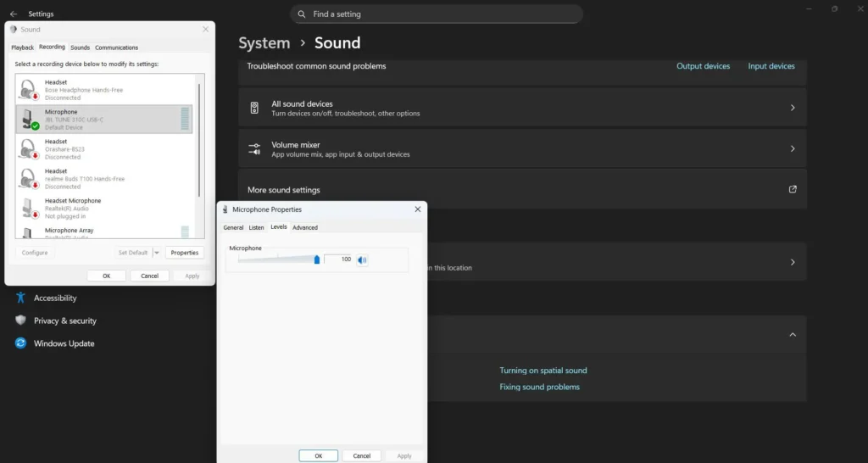This screenshot has width=868, height=463.
Task: Click the Bose Headphone Hands-Free headset icon
Action: 28,90
